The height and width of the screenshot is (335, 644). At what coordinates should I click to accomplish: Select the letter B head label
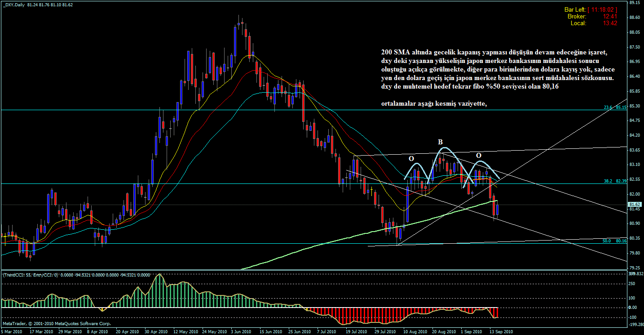441,142
